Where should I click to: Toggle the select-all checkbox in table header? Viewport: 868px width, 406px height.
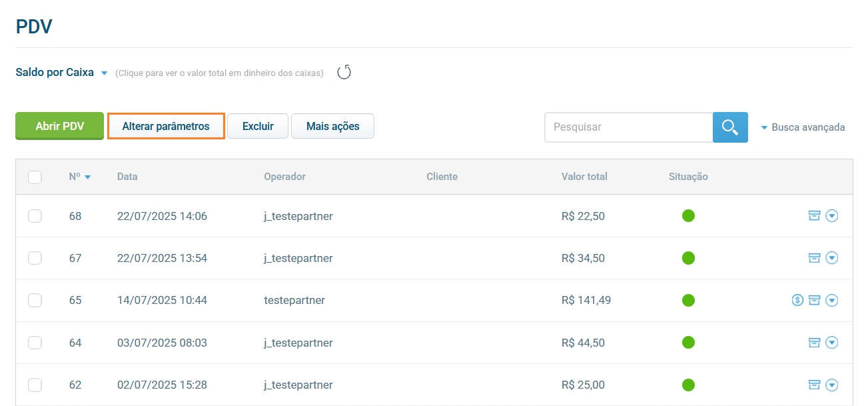pyautogui.click(x=35, y=177)
